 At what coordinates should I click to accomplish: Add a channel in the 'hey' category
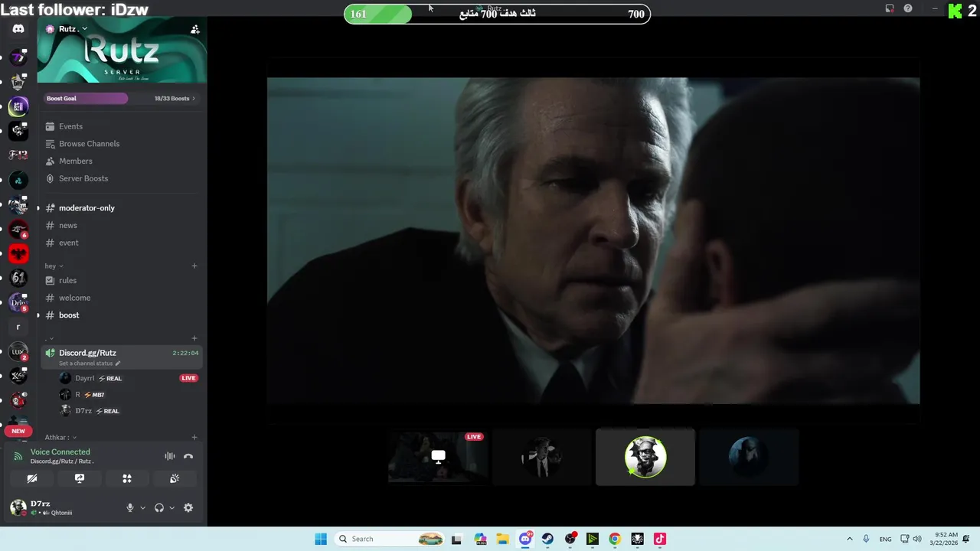pos(194,266)
